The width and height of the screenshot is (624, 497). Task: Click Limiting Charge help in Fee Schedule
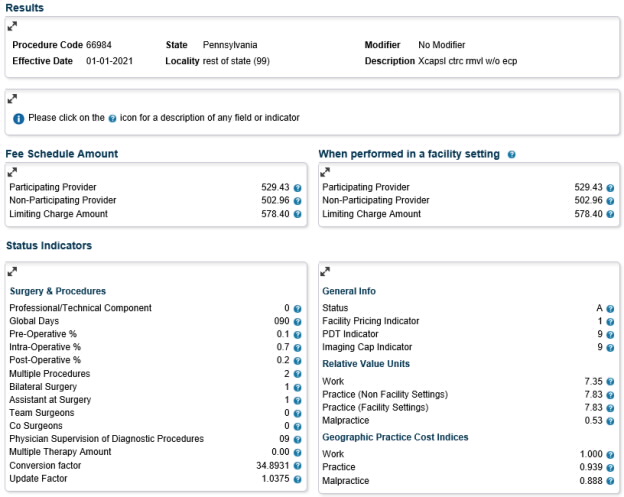tap(297, 214)
